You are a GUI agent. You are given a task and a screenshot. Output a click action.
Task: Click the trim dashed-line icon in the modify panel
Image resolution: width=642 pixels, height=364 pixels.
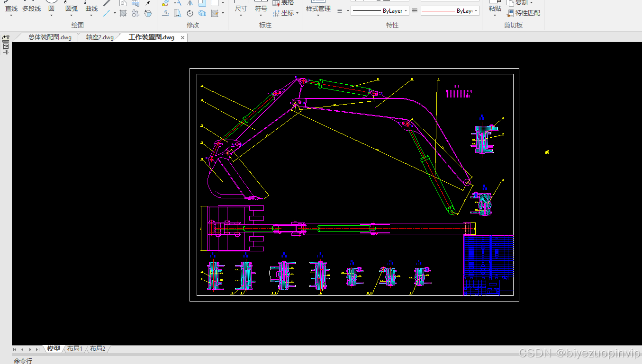pos(177,3)
